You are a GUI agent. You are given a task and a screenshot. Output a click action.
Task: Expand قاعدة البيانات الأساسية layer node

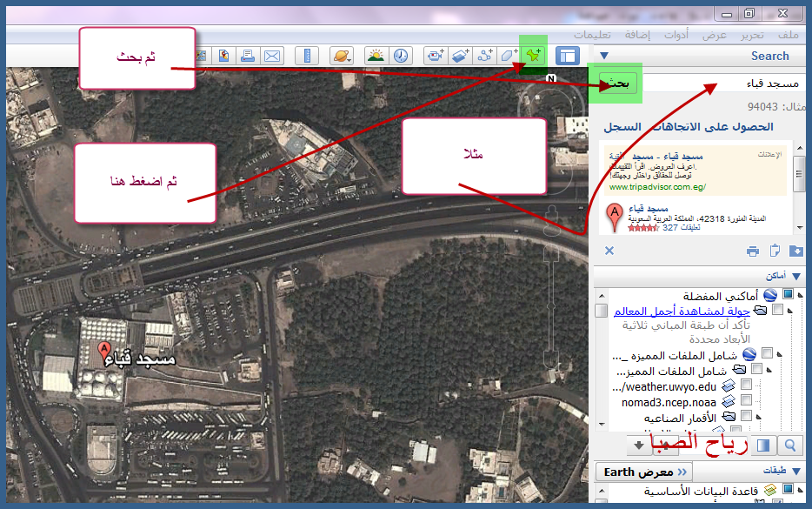(800, 490)
